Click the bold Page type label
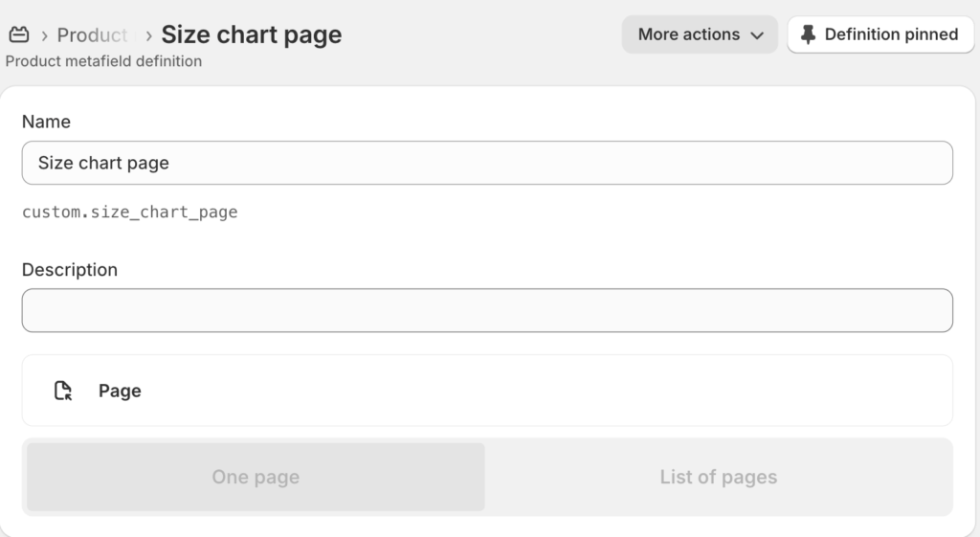Image resolution: width=980 pixels, height=537 pixels. [120, 391]
